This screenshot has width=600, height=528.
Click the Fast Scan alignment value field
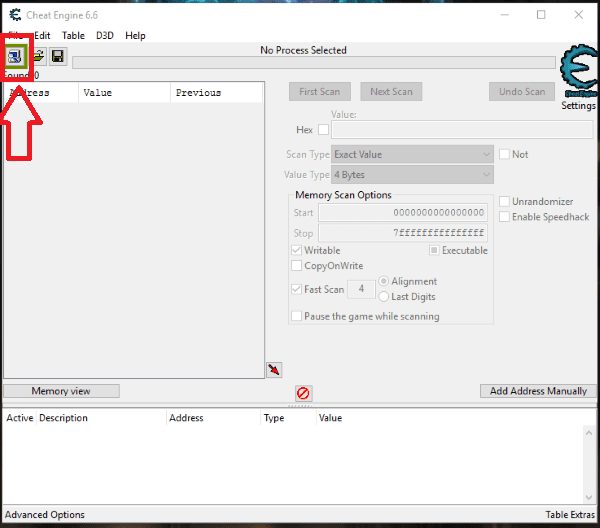pyautogui.click(x=361, y=289)
